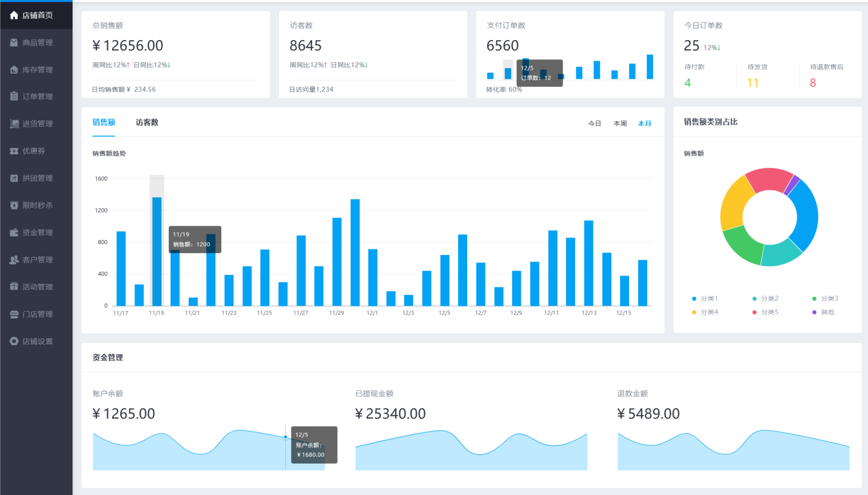
Task: Click the blue donut chart segment
Action: (806, 214)
